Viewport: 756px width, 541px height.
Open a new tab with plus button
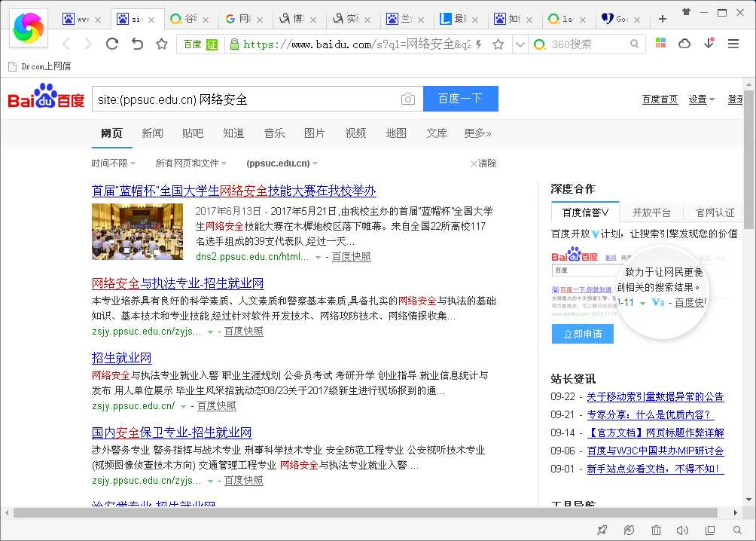pos(663,19)
